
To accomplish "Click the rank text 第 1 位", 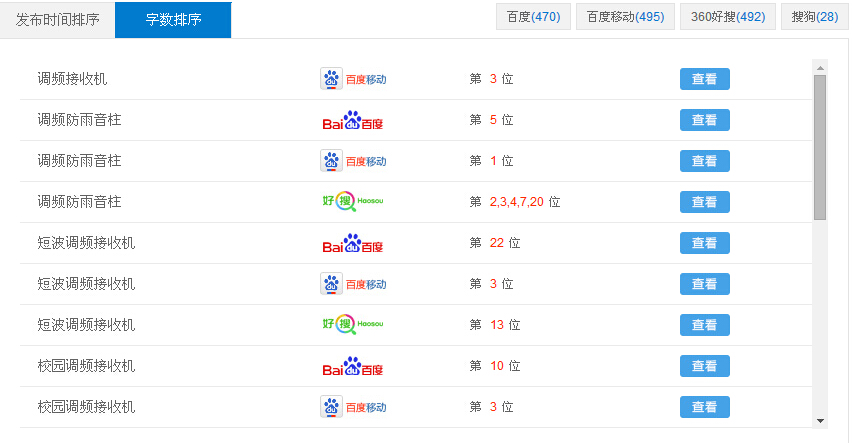I will [x=491, y=161].
